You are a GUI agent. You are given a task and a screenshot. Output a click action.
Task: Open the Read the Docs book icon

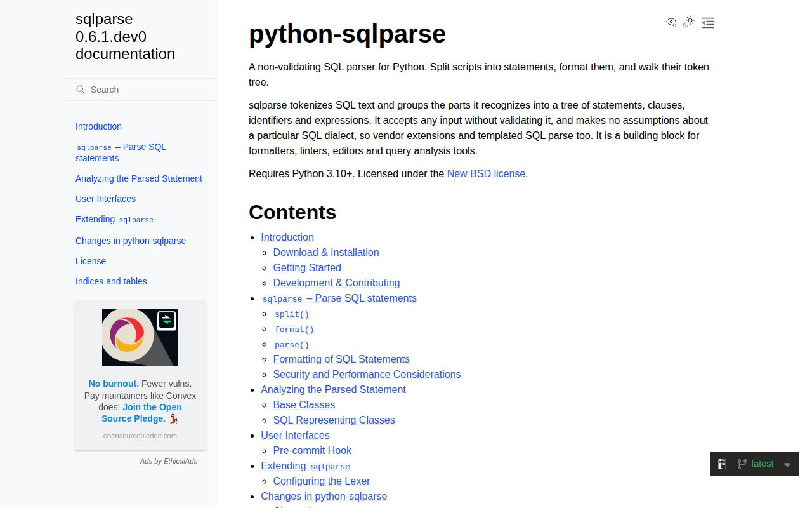click(722, 464)
